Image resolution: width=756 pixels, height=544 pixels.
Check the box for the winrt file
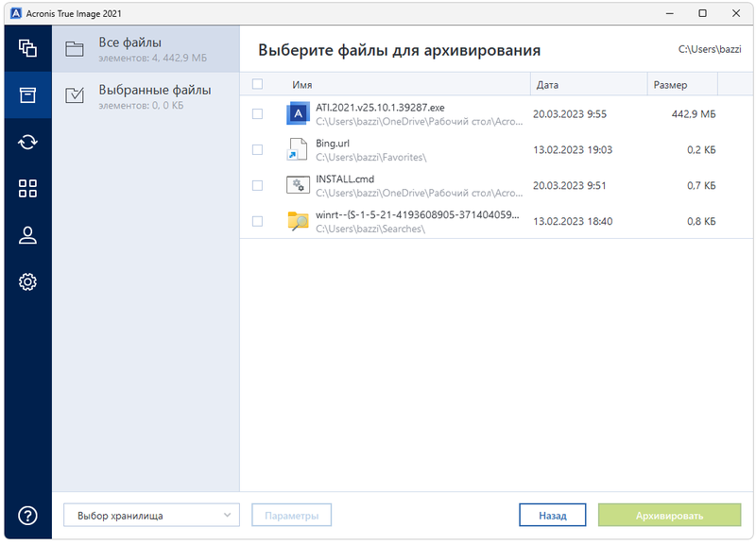point(257,221)
